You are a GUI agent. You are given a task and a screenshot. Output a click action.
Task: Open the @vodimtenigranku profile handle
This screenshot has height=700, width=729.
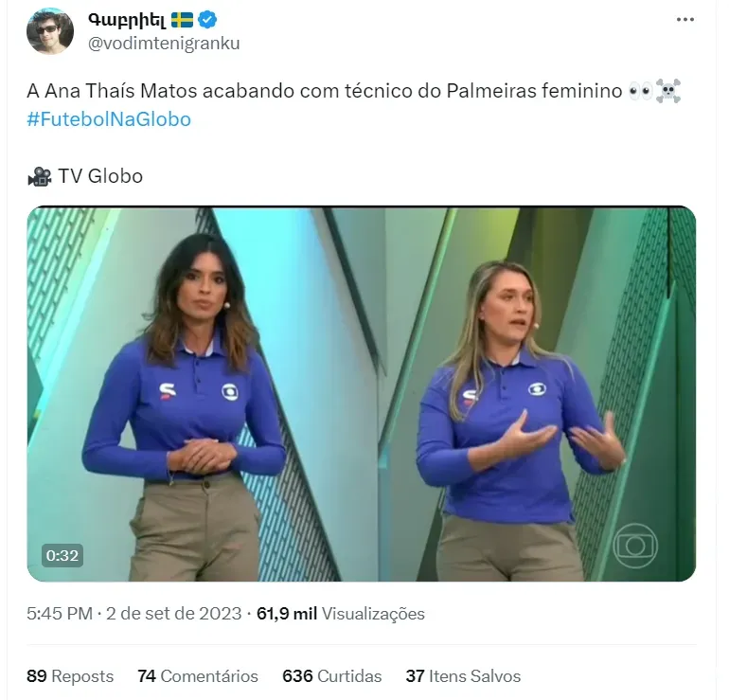[x=164, y=44]
